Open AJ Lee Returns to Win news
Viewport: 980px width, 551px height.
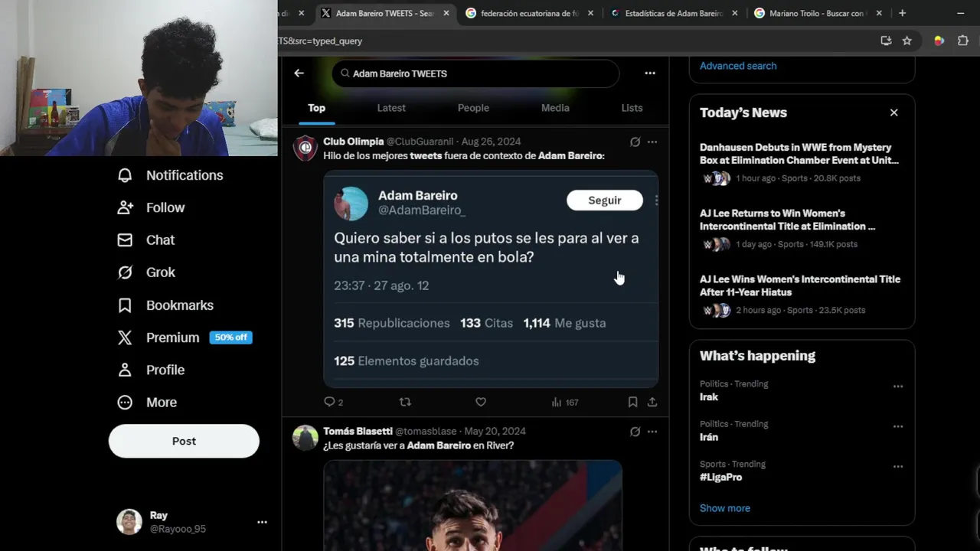[x=788, y=220]
